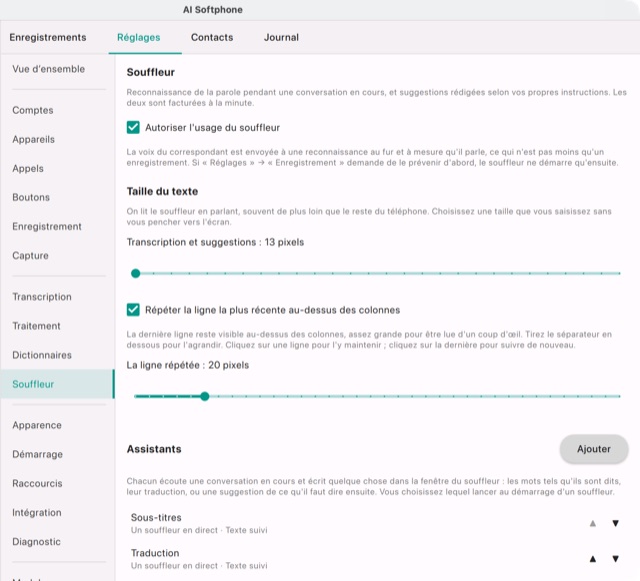Select Intégration in sidebar
640x581 pixels.
(x=57, y=512)
